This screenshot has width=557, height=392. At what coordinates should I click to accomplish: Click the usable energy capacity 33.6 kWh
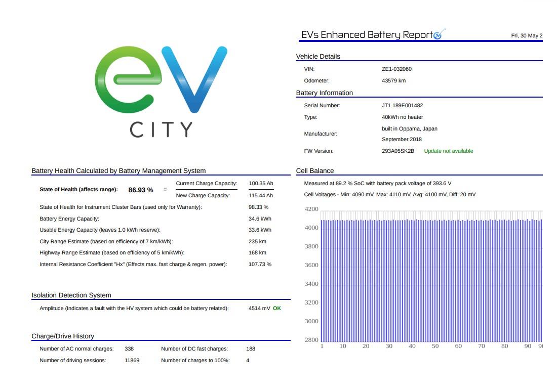click(260, 230)
